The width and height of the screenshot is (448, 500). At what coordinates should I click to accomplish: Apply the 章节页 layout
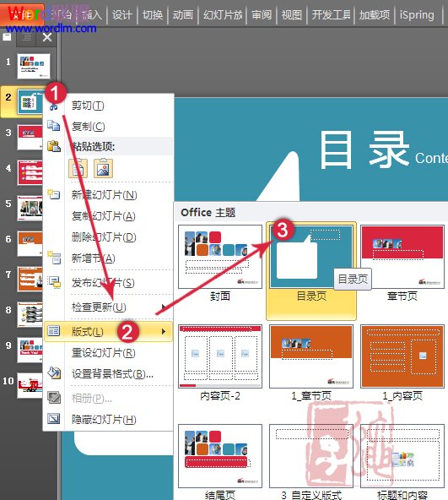402,264
